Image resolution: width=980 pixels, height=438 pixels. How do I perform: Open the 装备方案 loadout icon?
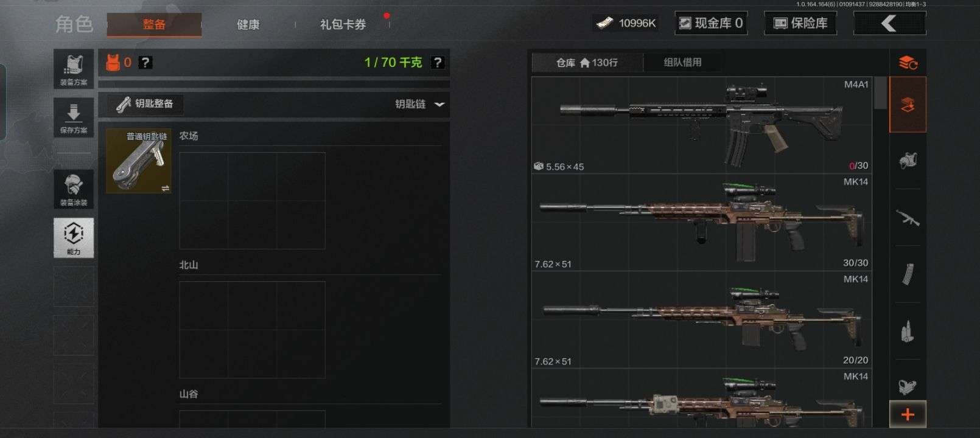(x=74, y=69)
